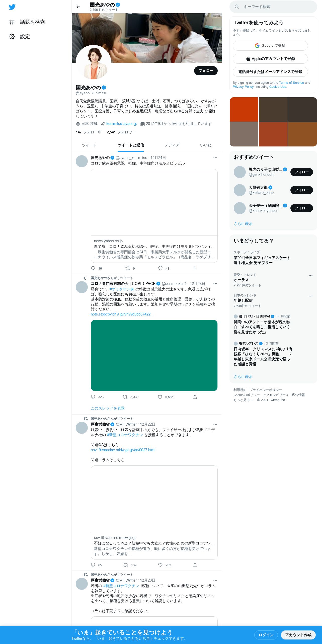Image resolution: width=322 pixels, height=644 pixels.
Task: Open cov19-vaccine.mhlw.go.jp/qa/0027.html link
Action: [123, 450]
